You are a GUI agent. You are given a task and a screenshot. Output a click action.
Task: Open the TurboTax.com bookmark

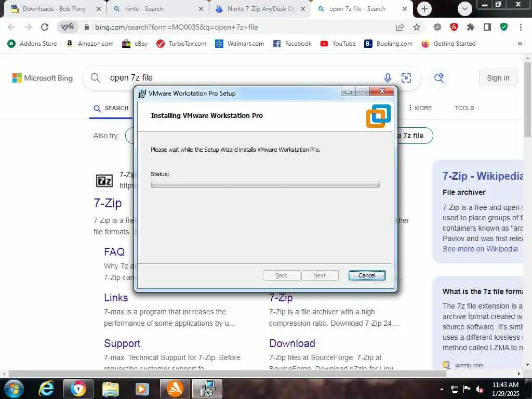(x=181, y=44)
